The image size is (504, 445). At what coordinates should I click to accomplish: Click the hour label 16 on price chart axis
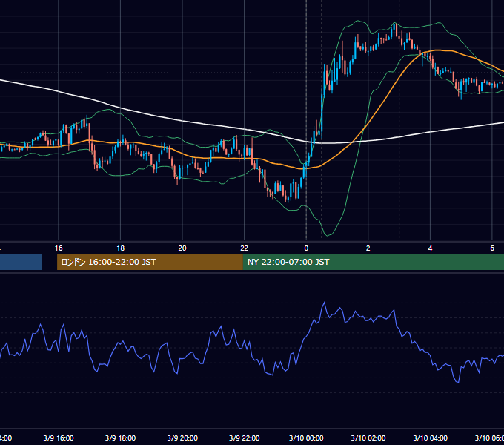coord(59,248)
